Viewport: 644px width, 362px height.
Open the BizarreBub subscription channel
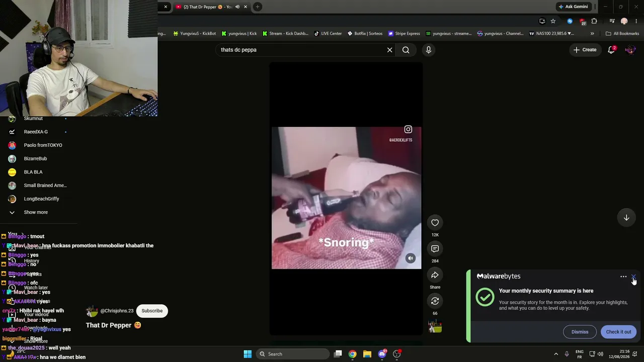pos(35,159)
